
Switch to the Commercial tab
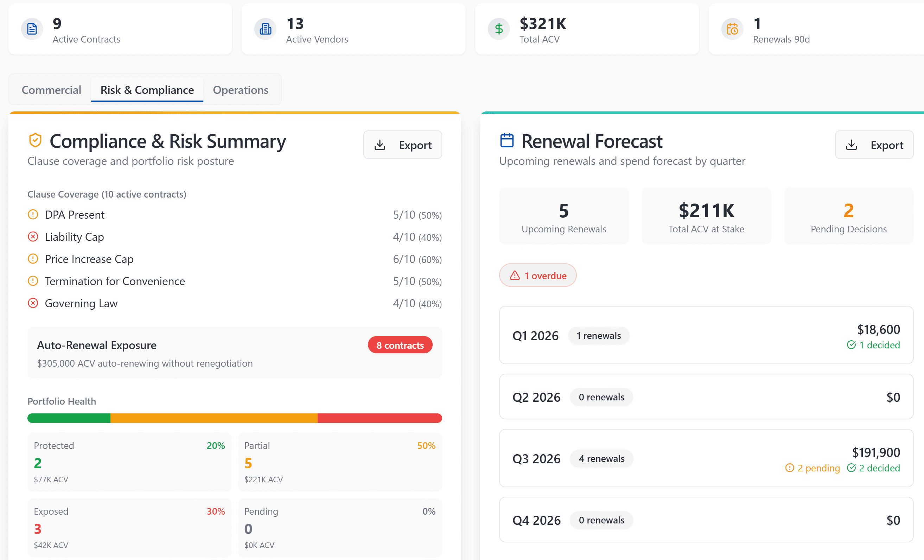click(x=51, y=90)
